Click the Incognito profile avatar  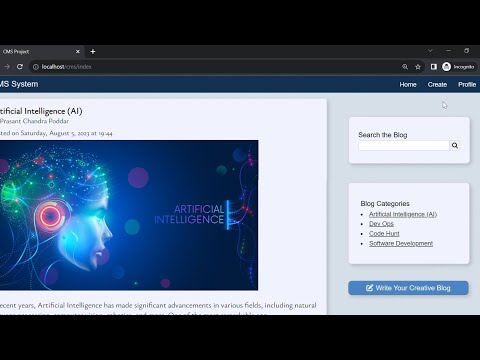(x=447, y=67)
